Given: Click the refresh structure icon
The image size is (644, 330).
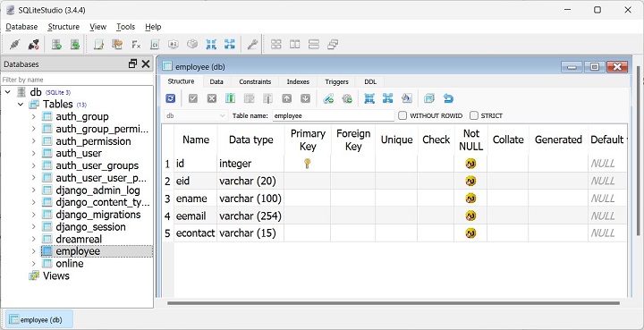Looking at the screenshot, I should pyautogui.click(x=171, y=98).
